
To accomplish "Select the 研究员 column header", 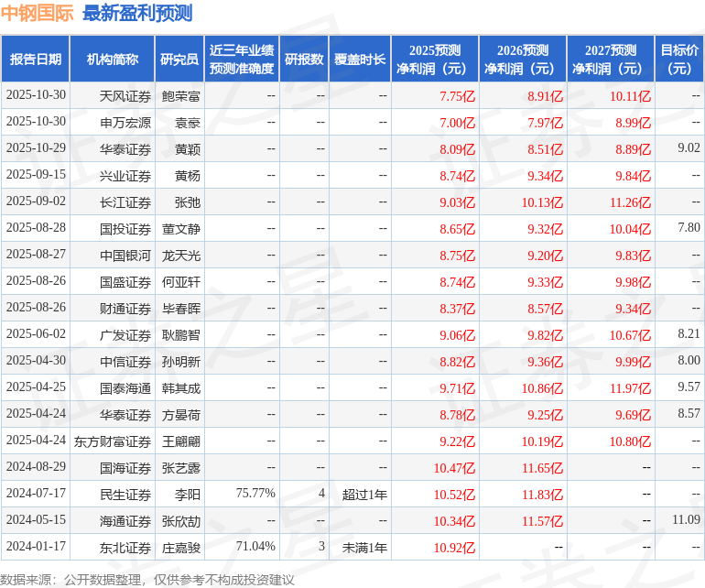I will point(179,59).
